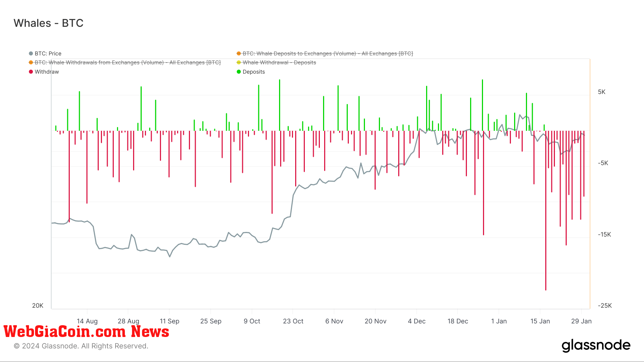Toggle the Deposits series legend entry
Viewport: 644px width, 362px height.
pyautogui.click(x=251, y=72)
